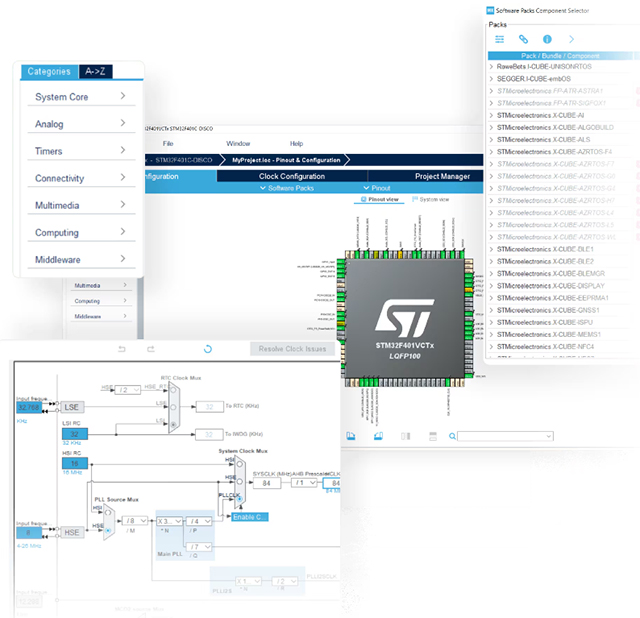Screen dimensions: 640x618
Task: Click the rotate-right pinout icon below chip
Action: (378, 436)
